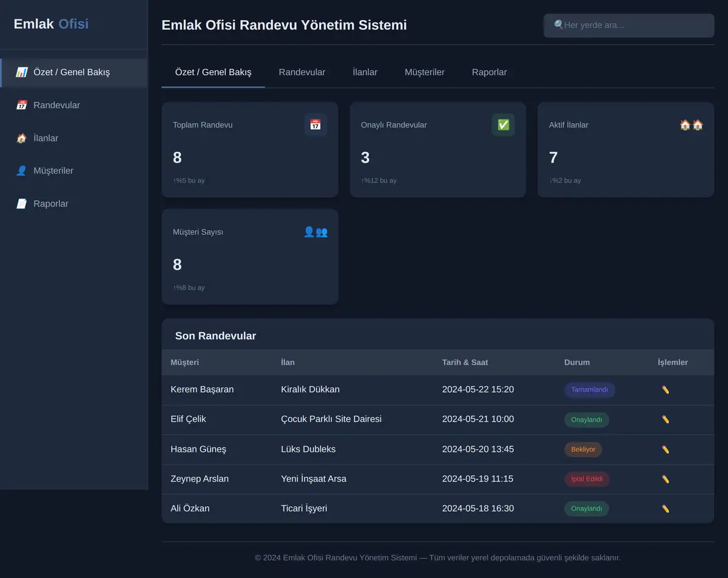Click the Tamamlandı status badge
728x578 pixels.
590,390
